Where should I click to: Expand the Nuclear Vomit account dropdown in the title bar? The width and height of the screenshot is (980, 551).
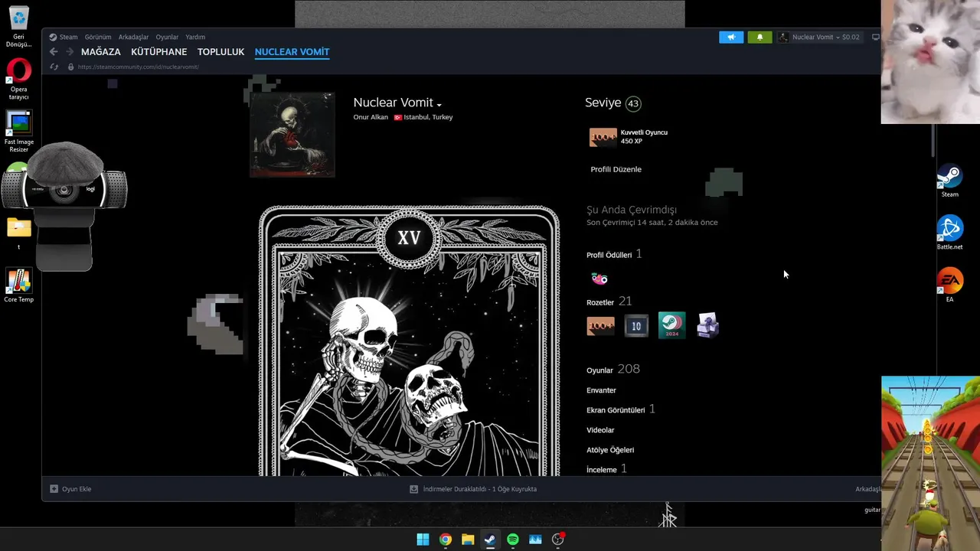[838, 37]
